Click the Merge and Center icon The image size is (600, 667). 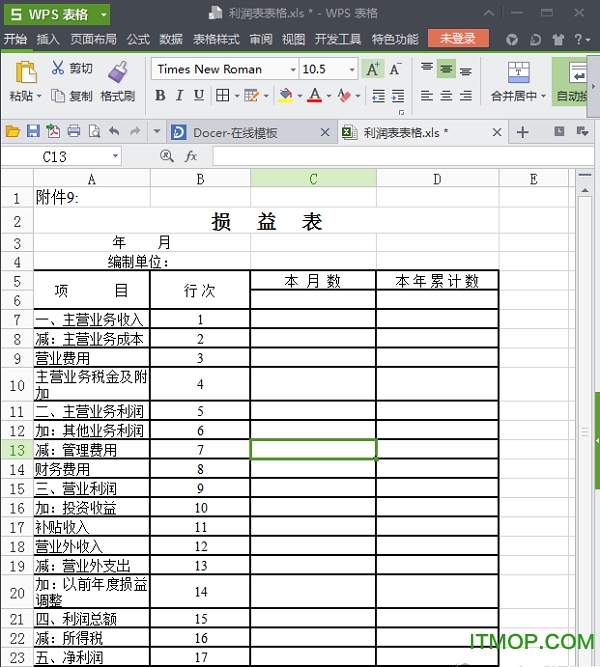(518, 72)
